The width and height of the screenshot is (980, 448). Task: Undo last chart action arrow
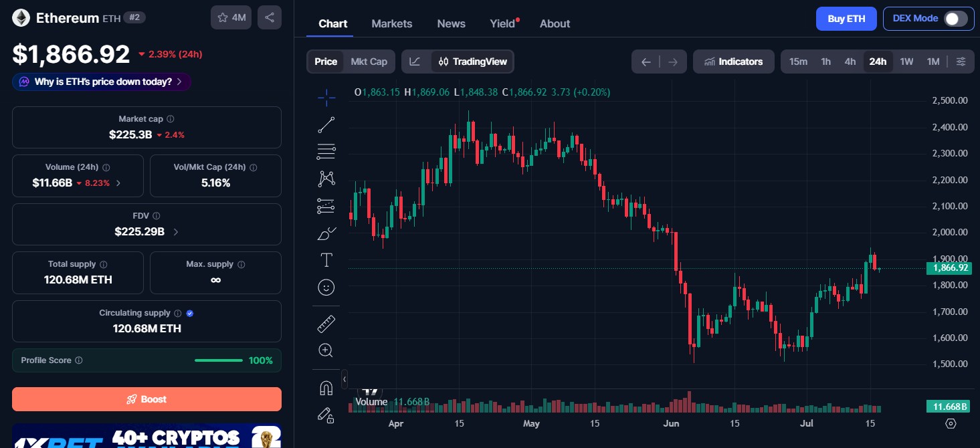[x=646, y=62]
